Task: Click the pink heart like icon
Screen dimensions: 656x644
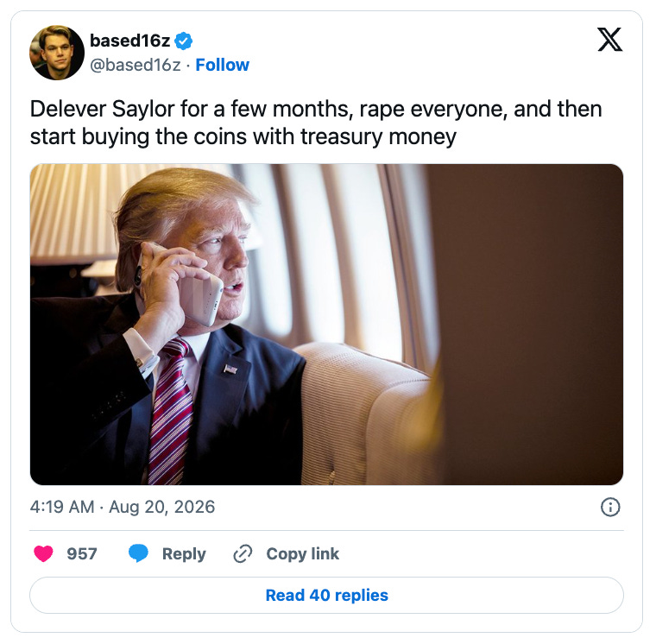Action: tap(43, 553)
